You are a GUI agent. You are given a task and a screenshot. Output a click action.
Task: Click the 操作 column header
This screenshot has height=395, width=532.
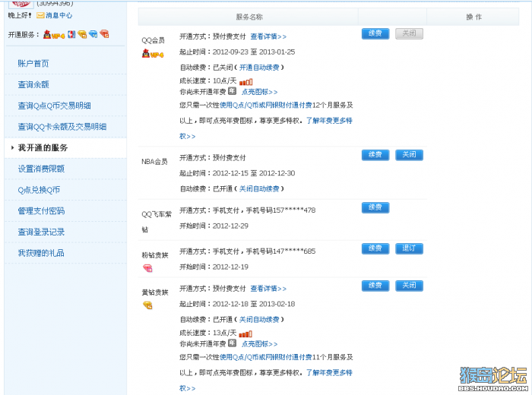coord(473,17)
